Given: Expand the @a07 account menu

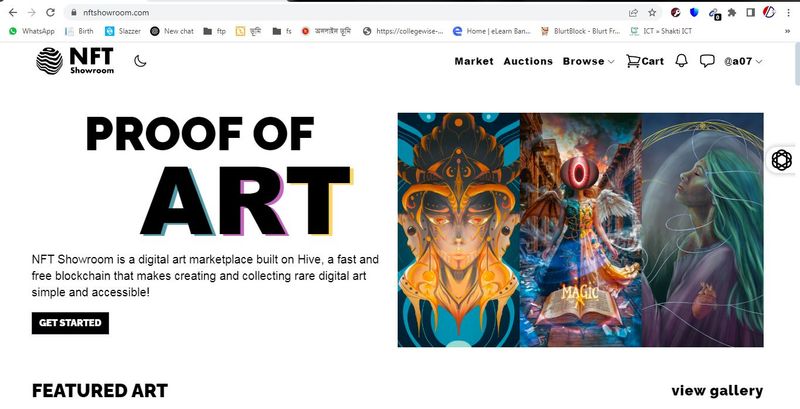Looking at the screenshot, I should pyautogui.click(x=743, y=61).
